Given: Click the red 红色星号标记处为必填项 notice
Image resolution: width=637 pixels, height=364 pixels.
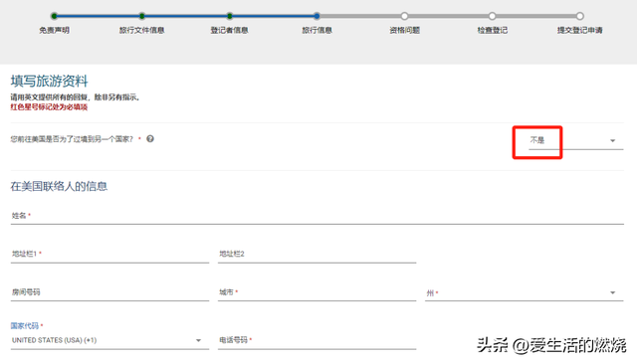Looking at the screenshot, I should tap(49, 107).
